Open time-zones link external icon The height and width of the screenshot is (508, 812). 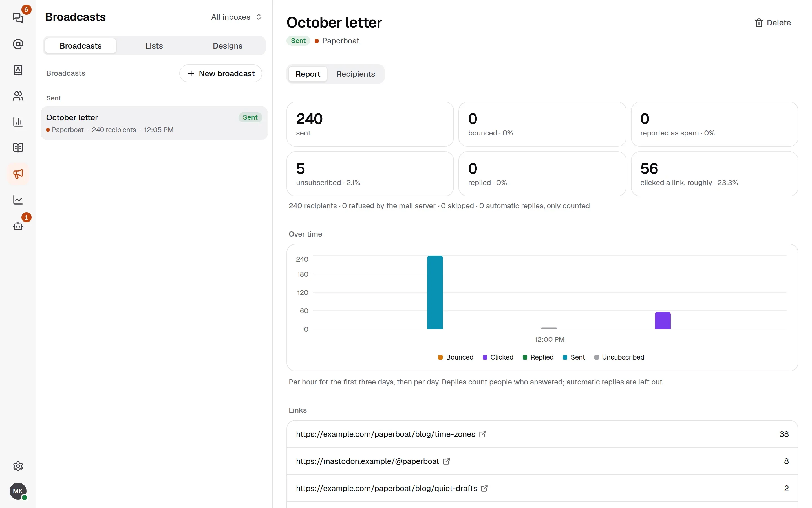482,434
